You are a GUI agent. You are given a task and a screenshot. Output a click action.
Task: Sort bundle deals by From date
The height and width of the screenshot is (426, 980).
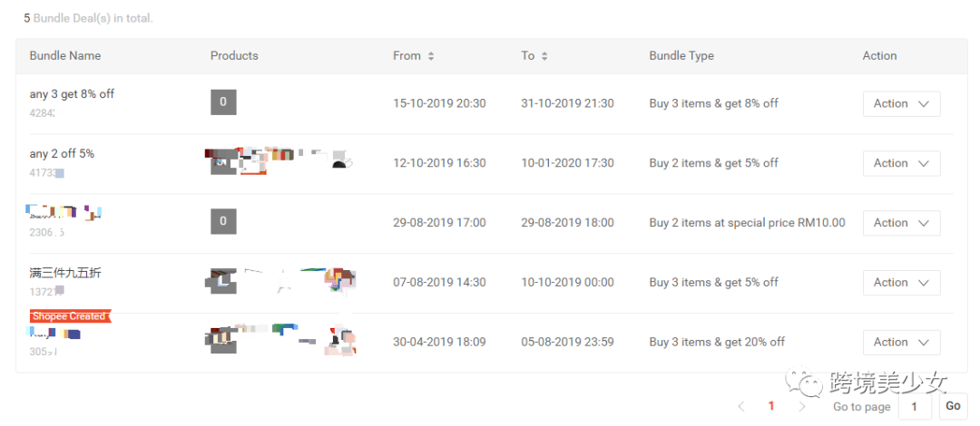tap(431, 56)
